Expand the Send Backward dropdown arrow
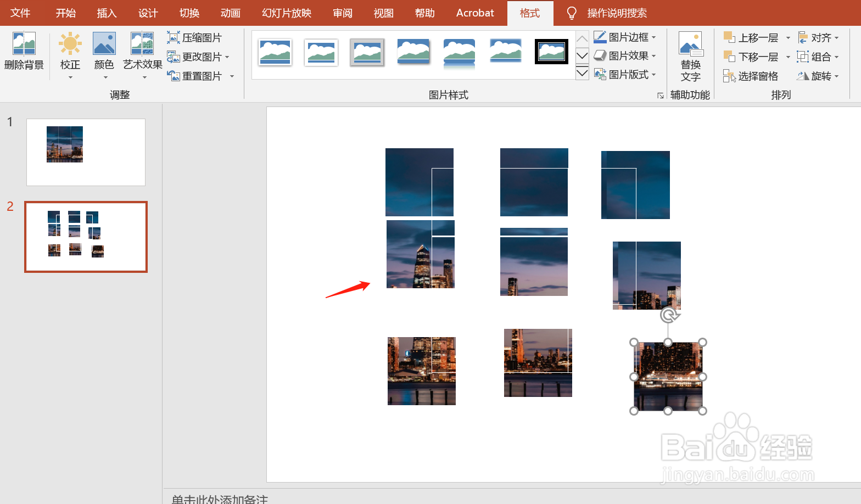Viewport: 861px width, 504px height. (788, 57)
